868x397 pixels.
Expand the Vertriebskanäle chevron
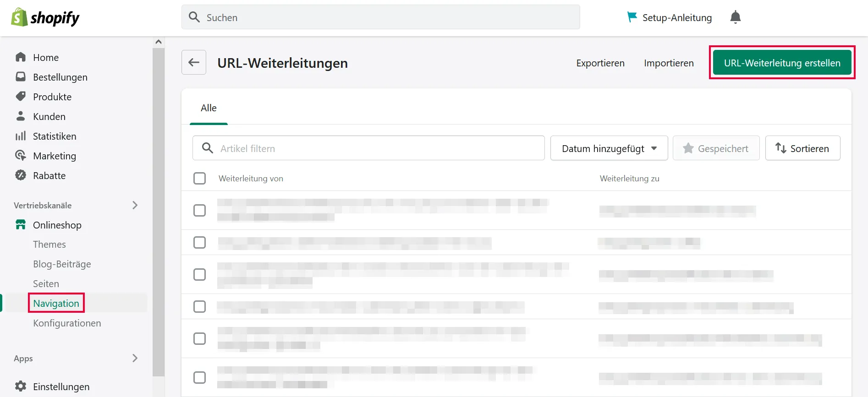[135, 205]
